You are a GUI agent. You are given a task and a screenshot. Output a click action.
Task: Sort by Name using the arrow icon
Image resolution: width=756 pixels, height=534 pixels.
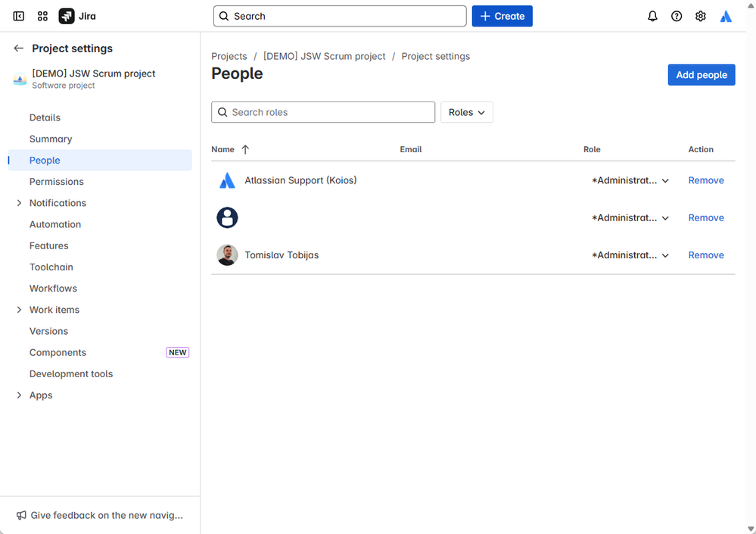click(x=245, y=149)
